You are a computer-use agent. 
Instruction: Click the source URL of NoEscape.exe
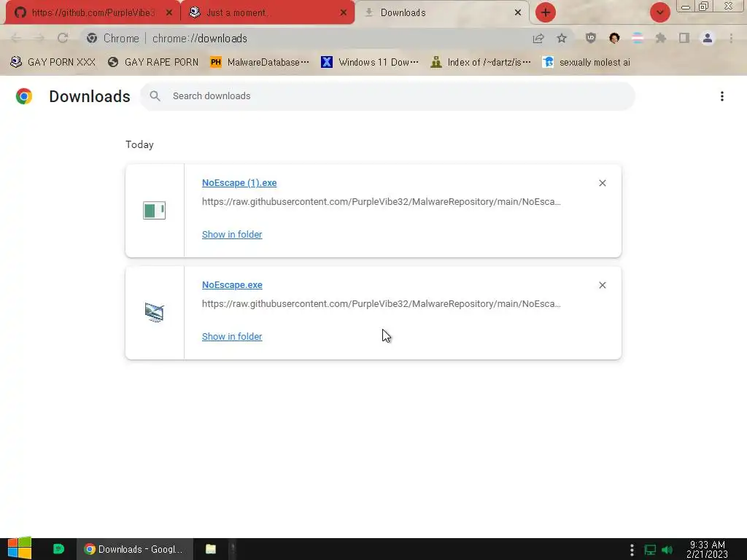pyautogui.click(x=381, y=304)
